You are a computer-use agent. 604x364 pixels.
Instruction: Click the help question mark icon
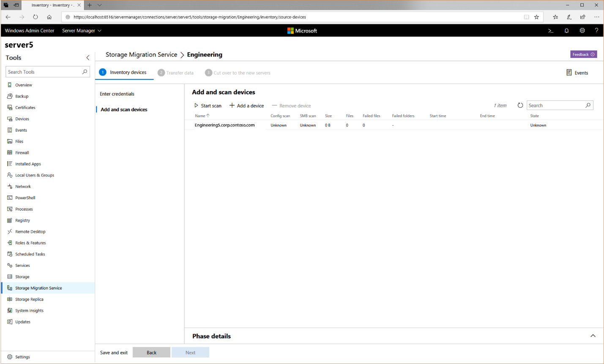(596, 31)
